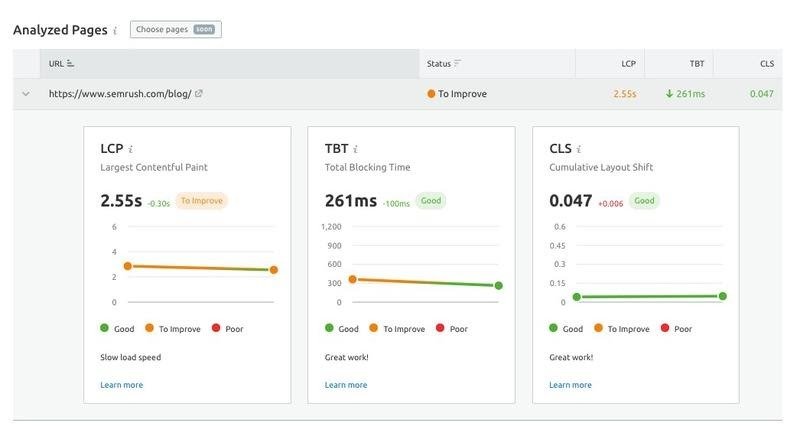Image resolution: width=800 pixels, height=426 pixels.
Task: Open Learn more link in TBT card
Action: [x=346, y=385]
